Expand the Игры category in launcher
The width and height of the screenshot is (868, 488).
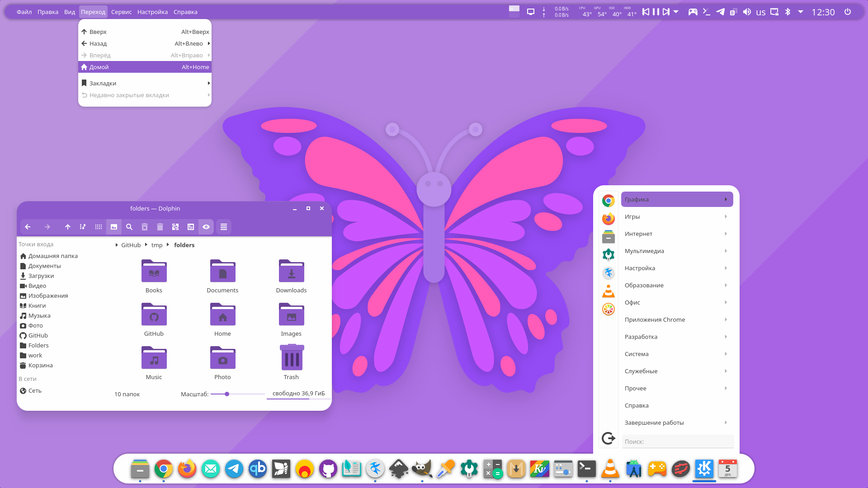(677, 216)
